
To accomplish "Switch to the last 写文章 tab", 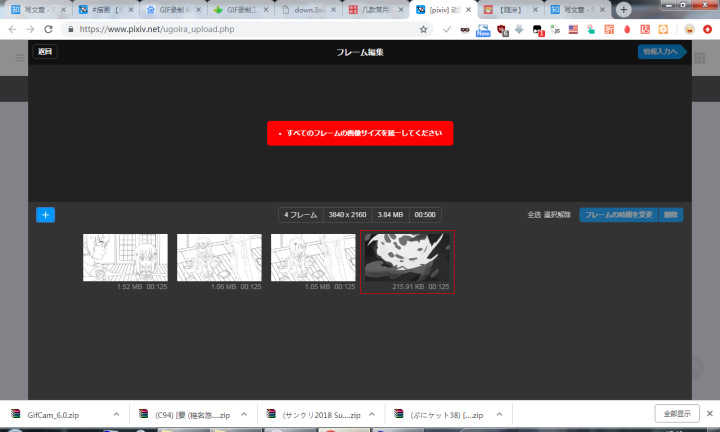I will coord(578,10).
